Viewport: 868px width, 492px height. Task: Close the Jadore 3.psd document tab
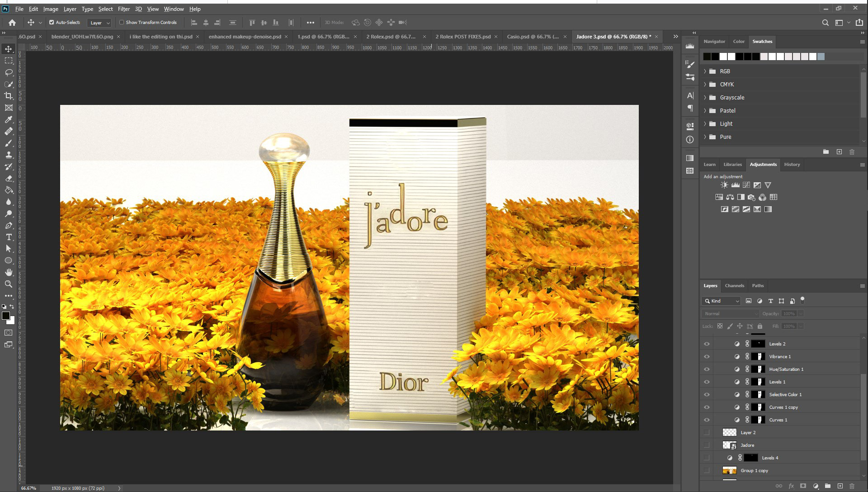(x=656, y=37)
